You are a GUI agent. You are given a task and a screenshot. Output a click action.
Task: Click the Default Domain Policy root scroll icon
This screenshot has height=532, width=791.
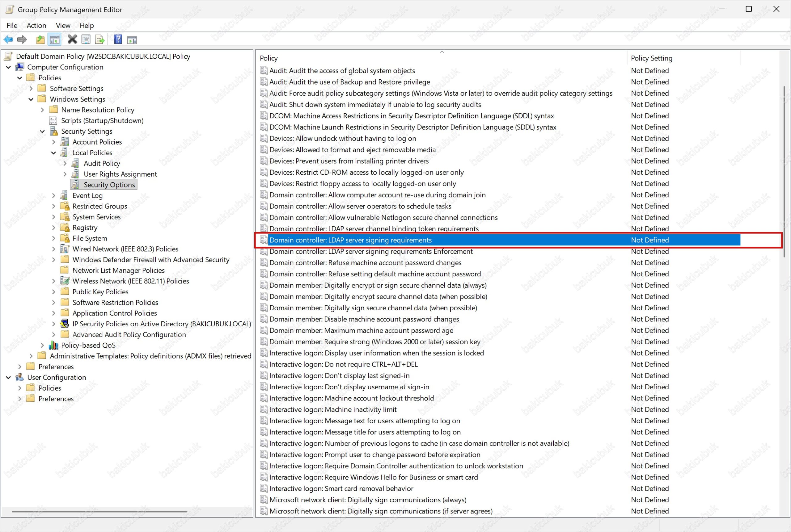(x=8, y=56)
